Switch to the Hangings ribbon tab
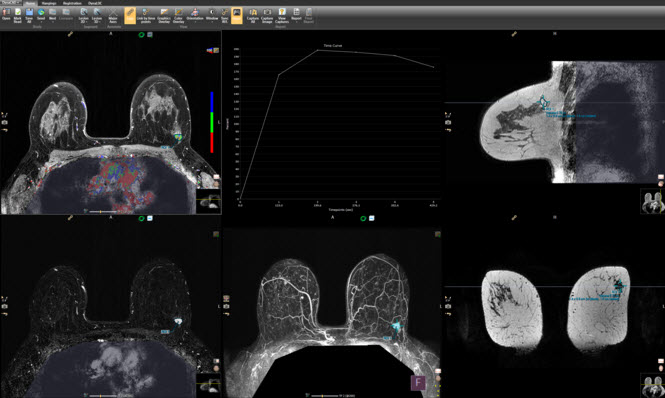This screenshot has height=398, width=665. pyautogui.click(x=49, y=3)
